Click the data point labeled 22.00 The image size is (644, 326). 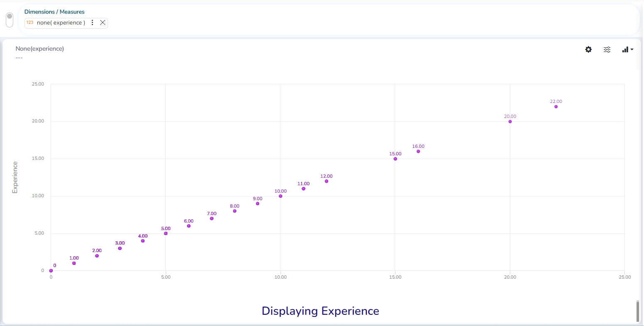556,107
